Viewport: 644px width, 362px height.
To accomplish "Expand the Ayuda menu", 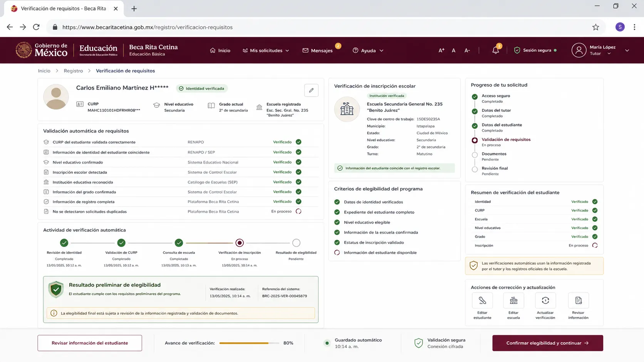I will (368, 50).
